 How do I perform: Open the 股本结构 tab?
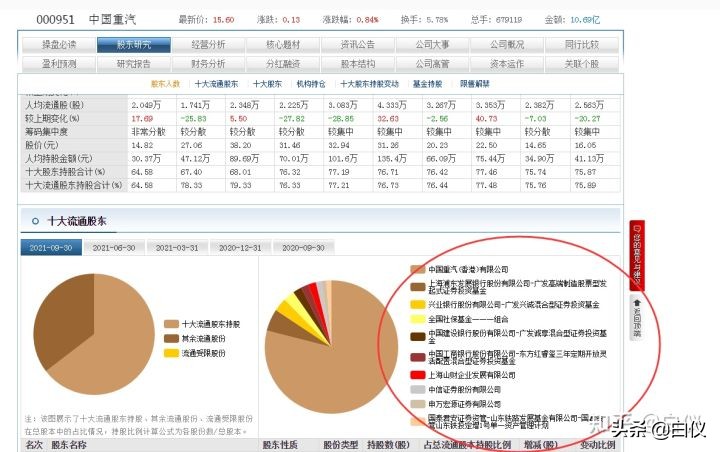click(358, 64)
